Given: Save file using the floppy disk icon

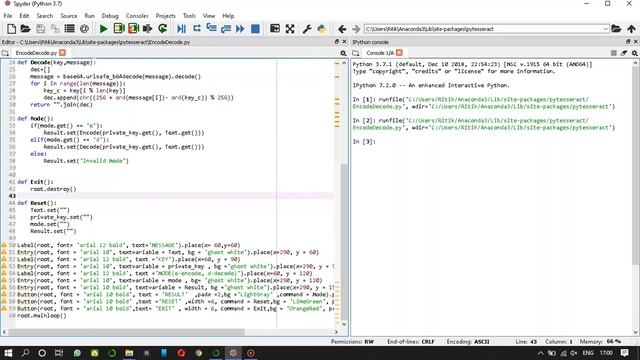Looking at the screenshot, I should [x=40, y=29].
